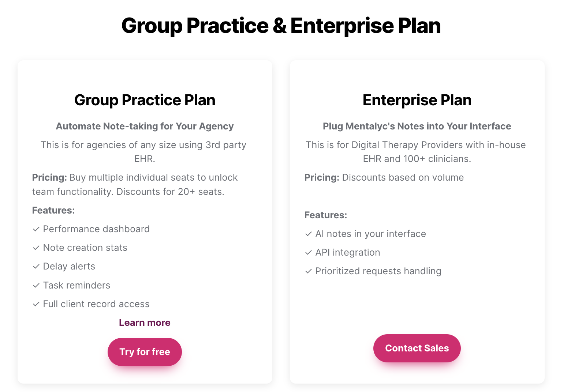571x392 pixels.
Task: Click the Features label in Group Practice card
Action: 53,210
